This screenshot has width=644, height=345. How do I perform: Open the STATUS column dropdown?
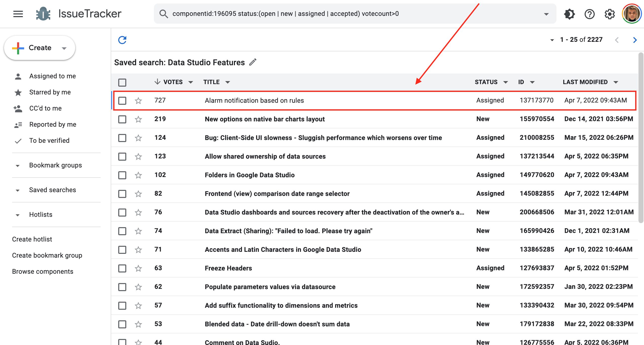pos(506,82)
